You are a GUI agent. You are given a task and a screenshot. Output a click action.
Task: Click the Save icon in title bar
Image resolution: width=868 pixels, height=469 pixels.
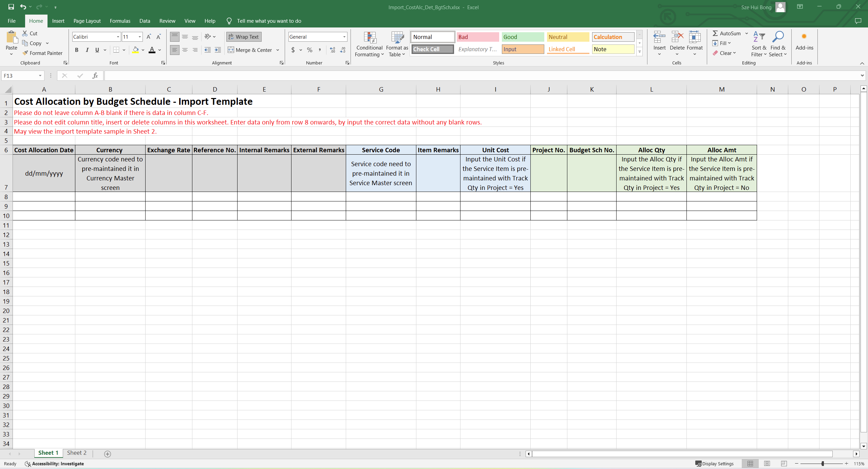tap(11, 7)
